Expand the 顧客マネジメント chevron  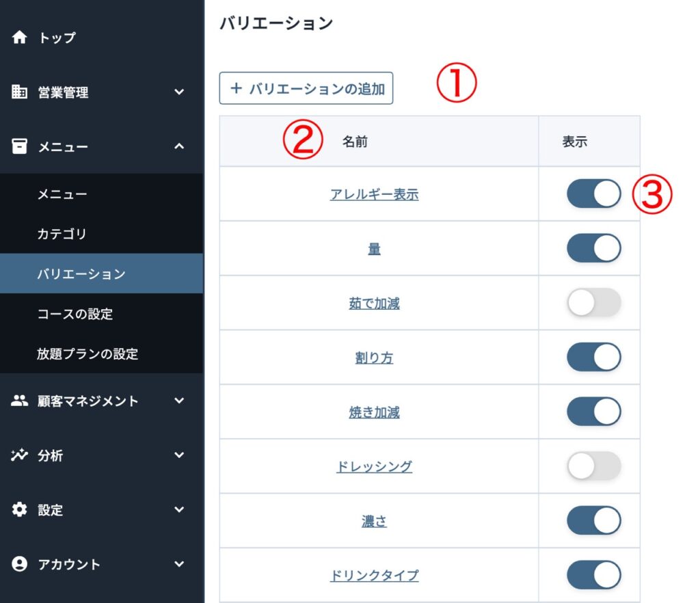179,401
